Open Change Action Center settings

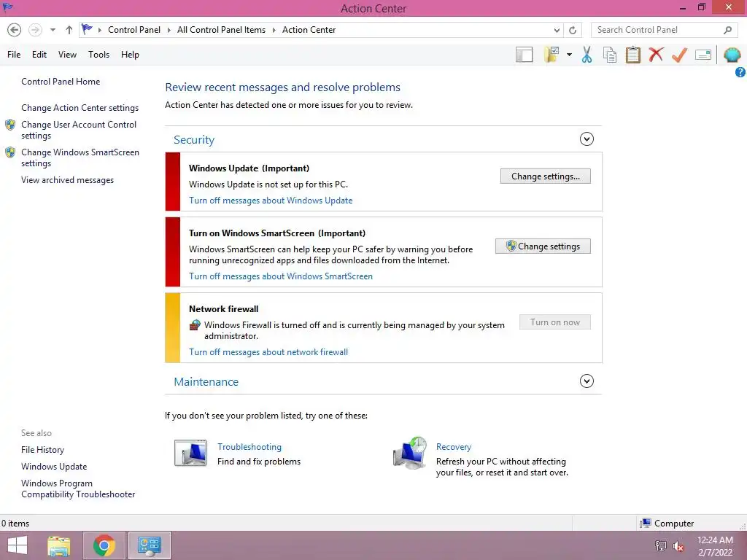(80, 108)
